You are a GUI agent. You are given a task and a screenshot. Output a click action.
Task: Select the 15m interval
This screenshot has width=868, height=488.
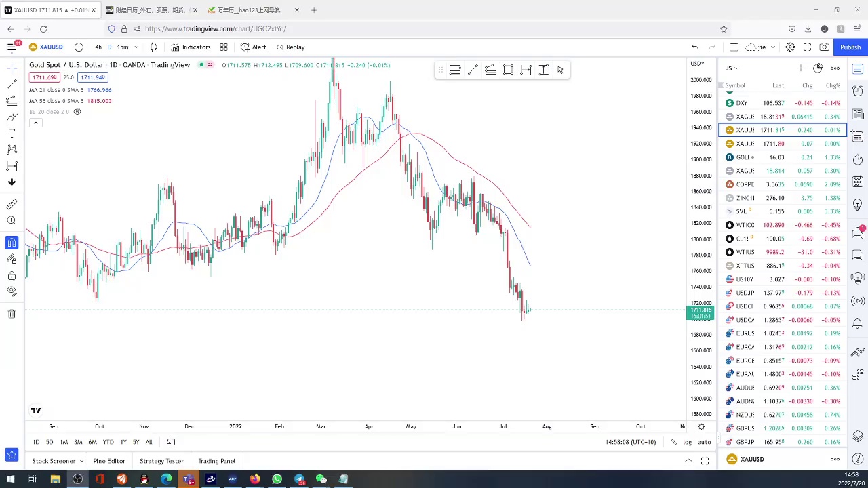point(123,47)
